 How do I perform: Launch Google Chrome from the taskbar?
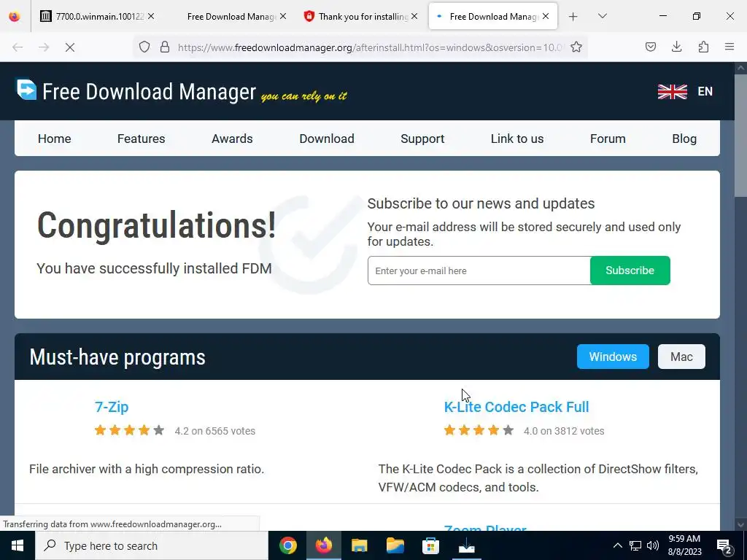click(x=287, y=545)
